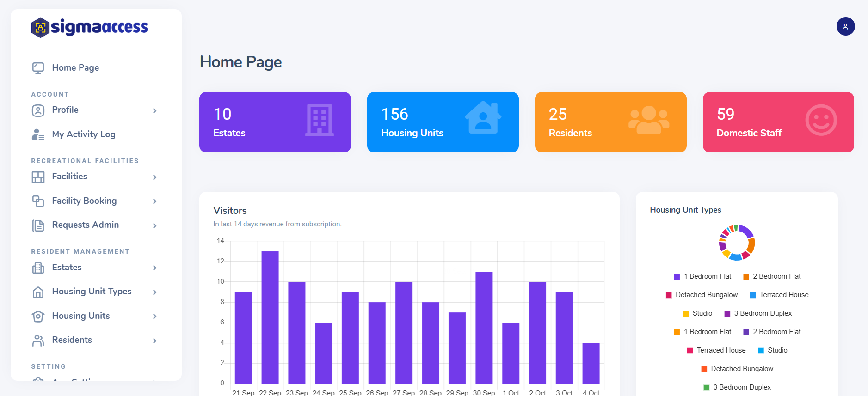868x396 pixels.
Task: Click the Facilities grid icon
Action: [x=38, y=177]
